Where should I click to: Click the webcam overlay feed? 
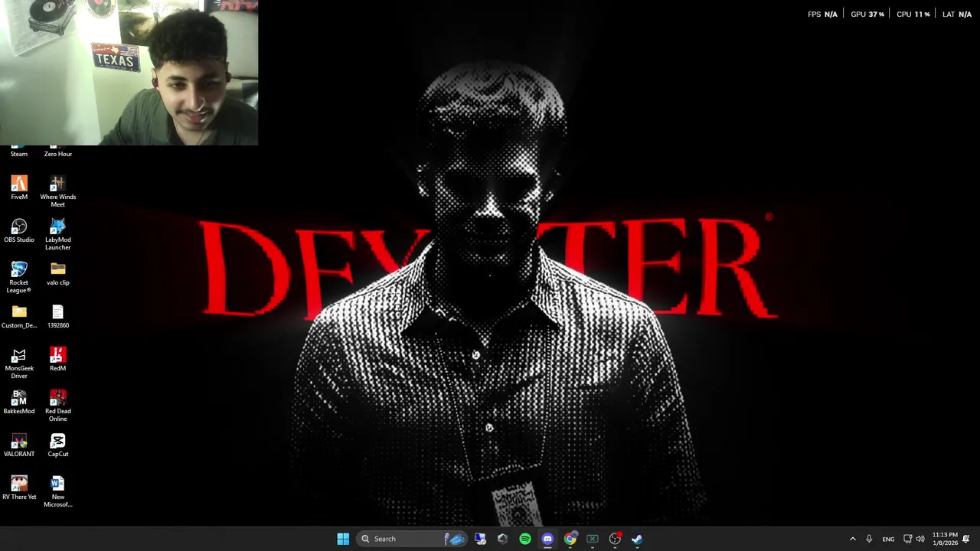point(129,73)
